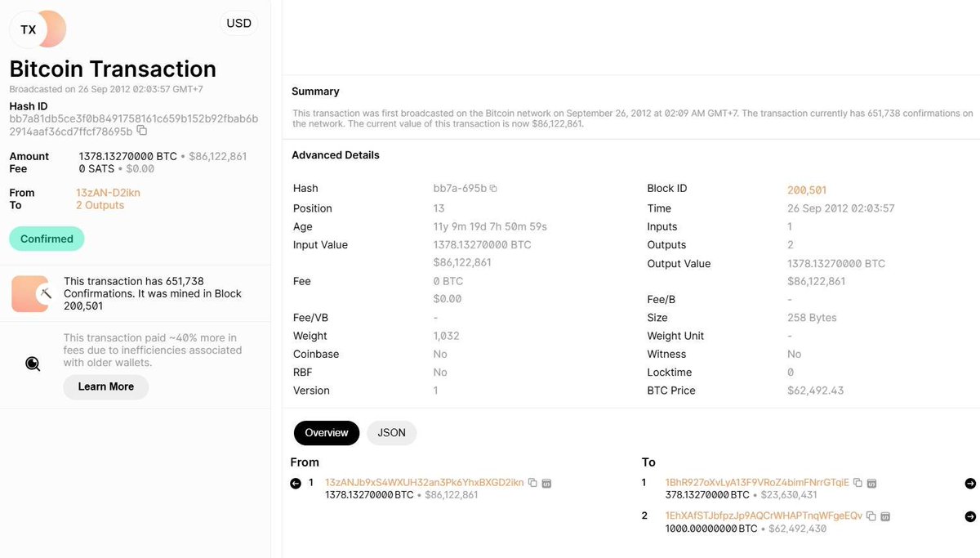The height and width of the screenshot is (558, 980).
Task: Click the Learn More button
Action: [105, 386]
